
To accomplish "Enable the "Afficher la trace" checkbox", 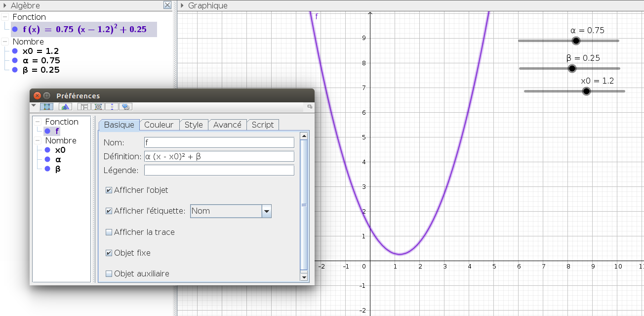I will coord(109,232).
